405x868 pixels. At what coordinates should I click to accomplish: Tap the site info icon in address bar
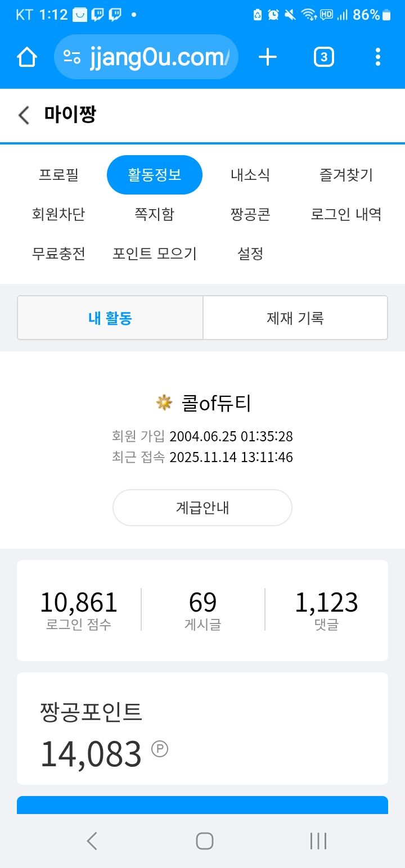tap(72, 57)
